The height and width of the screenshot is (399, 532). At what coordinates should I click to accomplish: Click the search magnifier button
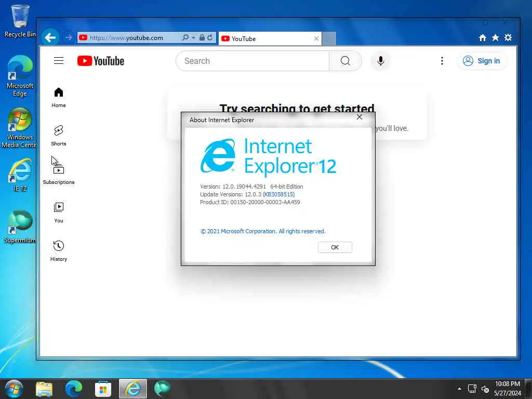[x=345, y=61]
